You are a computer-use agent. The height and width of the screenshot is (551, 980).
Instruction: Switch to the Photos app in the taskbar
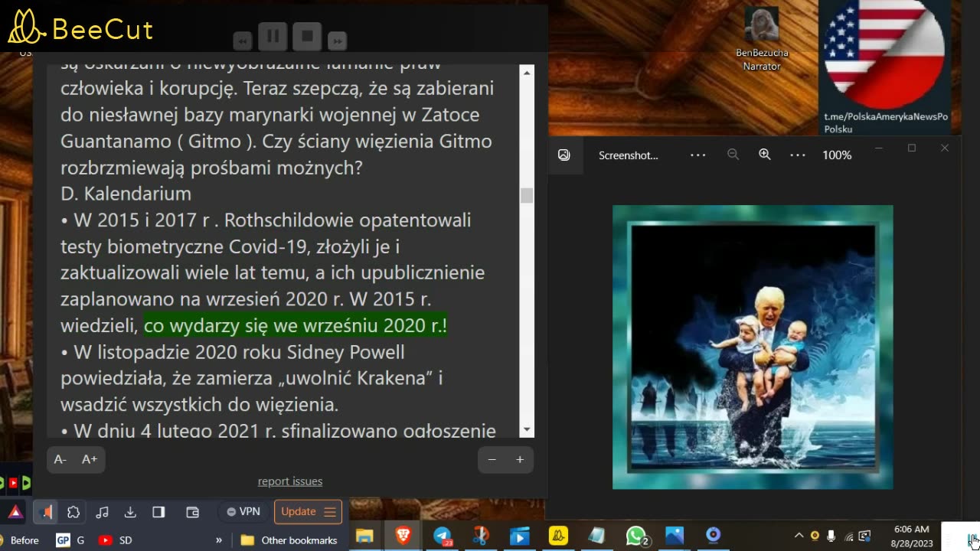point(674,536)
